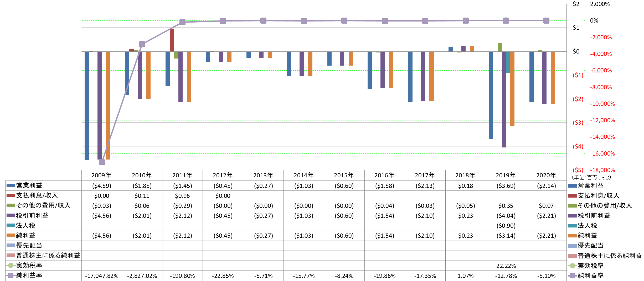Click the 2019 net income ($3.14)
Viewport: 644px width, 281px height.
[x=506, y=236]
